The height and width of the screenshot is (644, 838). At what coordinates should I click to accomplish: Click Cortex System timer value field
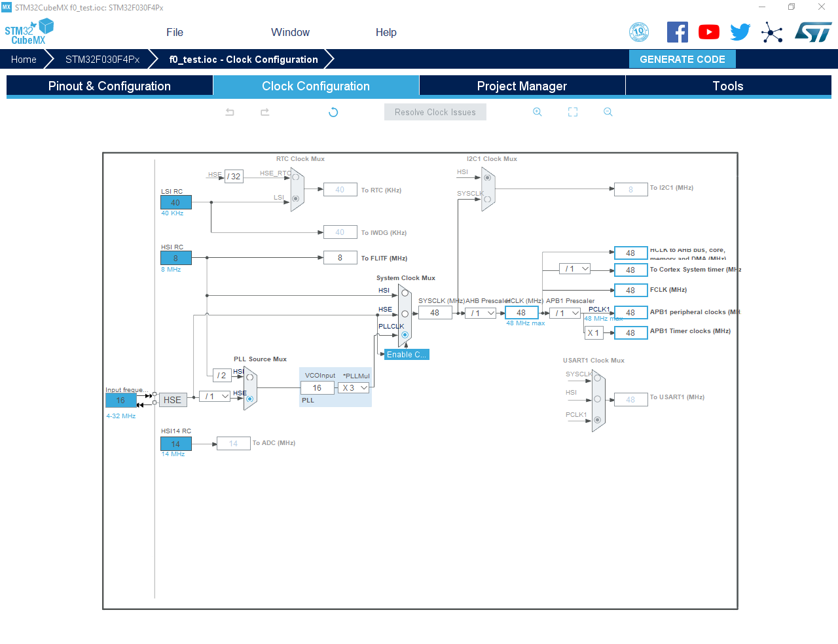630,270
